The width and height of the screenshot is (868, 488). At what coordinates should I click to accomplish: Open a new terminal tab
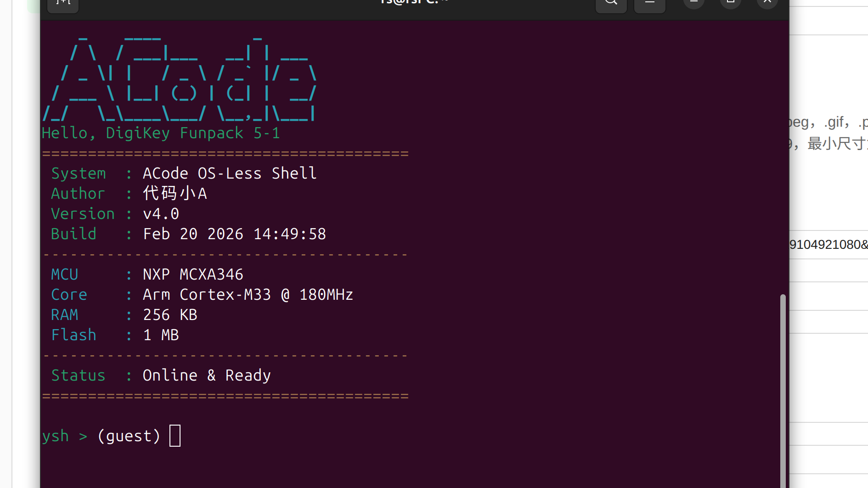coord(63,4)
